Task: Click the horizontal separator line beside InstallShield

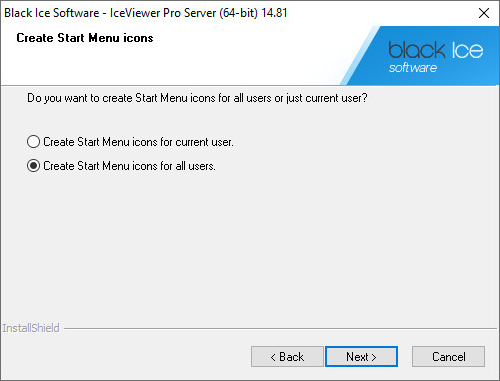Action: [x=280, y=329]
